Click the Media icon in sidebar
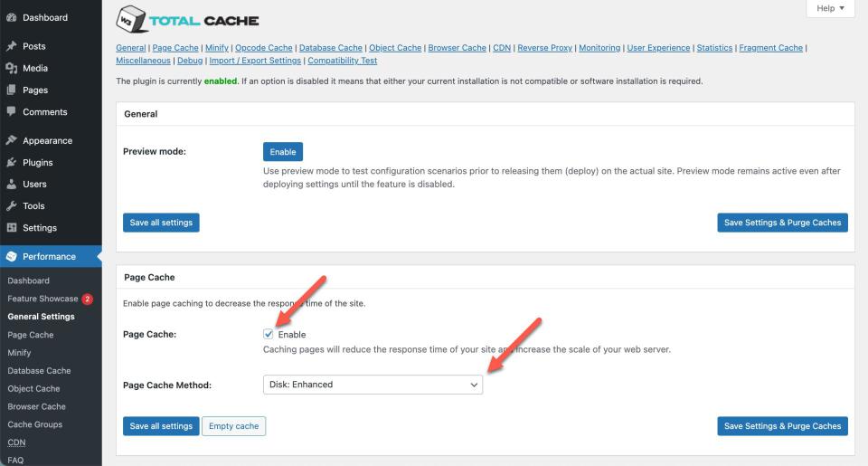The width and height of the screenshot is (868, 466). [x=11, y=68]
